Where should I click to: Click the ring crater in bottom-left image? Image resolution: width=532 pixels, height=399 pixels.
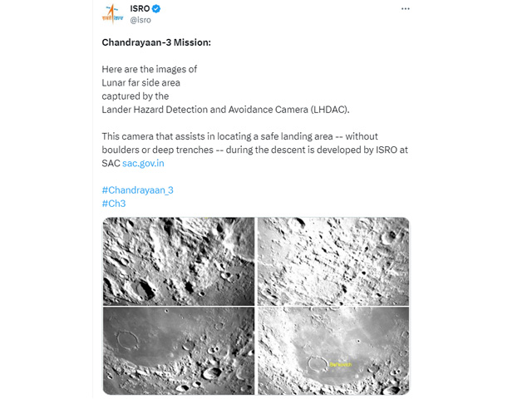[127, 340]
